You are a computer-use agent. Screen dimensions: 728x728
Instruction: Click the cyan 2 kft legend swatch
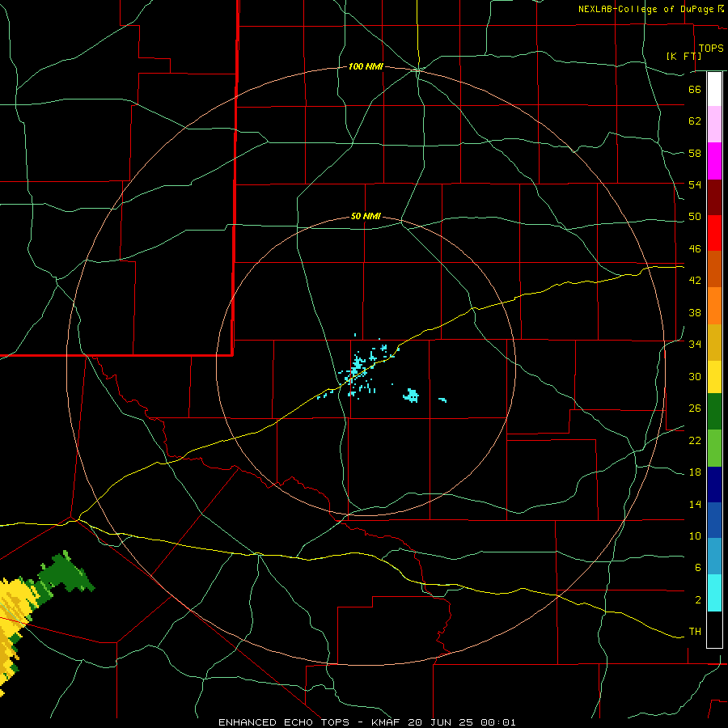tap(714, 593)
